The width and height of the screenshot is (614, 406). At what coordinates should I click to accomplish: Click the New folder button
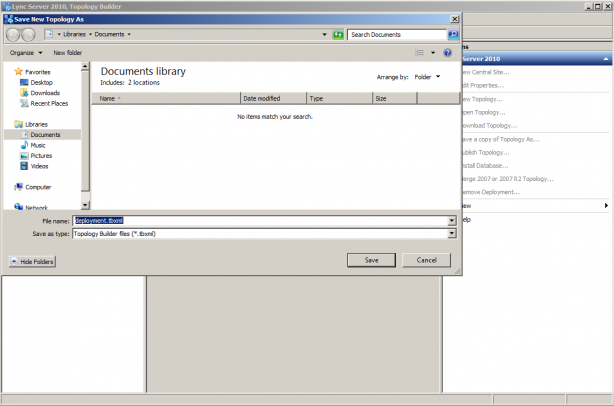[68, 52]
